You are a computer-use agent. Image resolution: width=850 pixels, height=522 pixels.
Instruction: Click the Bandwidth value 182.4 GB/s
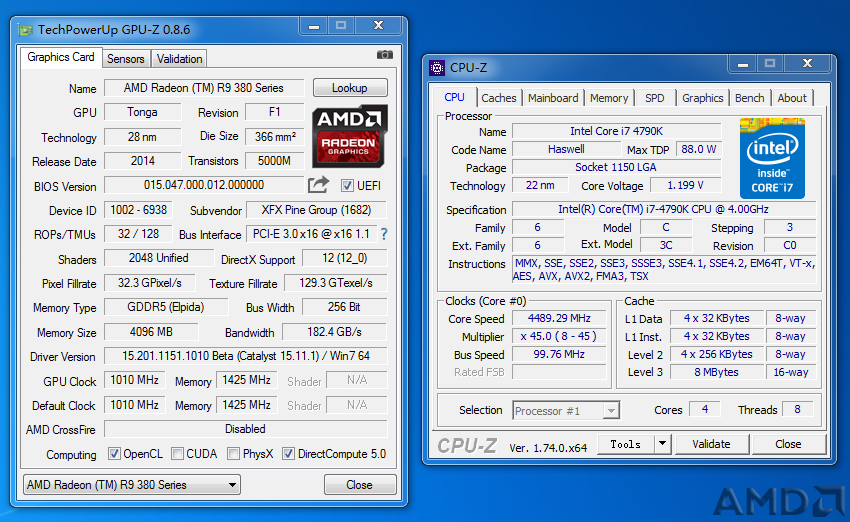[334, 332]
